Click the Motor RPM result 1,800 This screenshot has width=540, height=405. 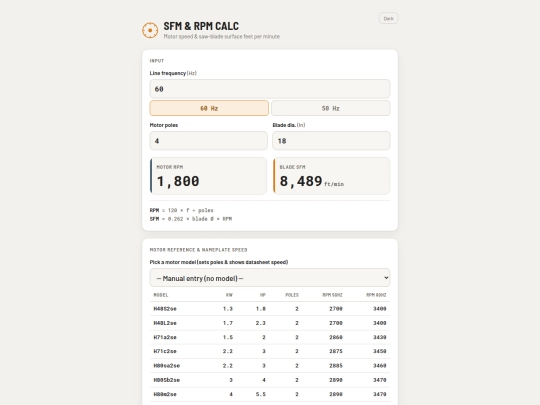coord(178,181)
